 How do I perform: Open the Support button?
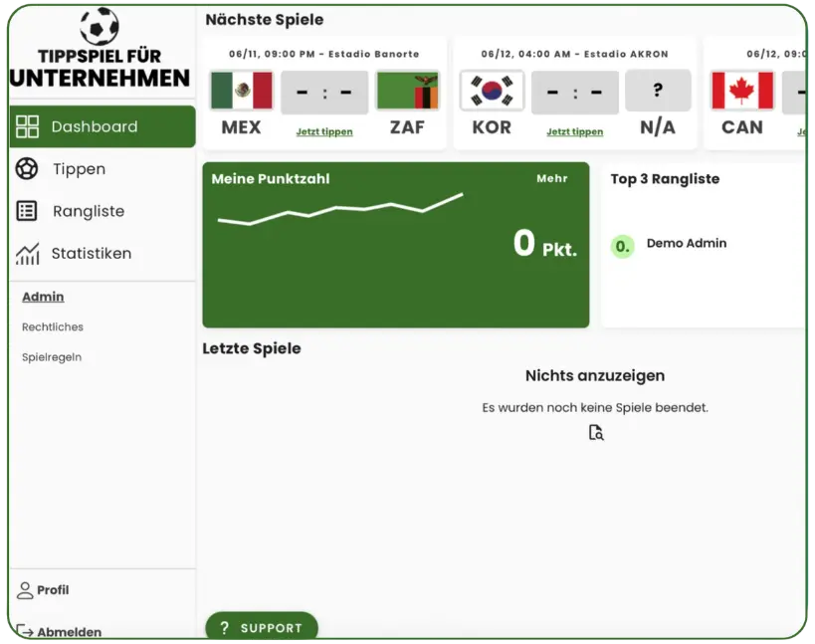[x=261, y=627]
